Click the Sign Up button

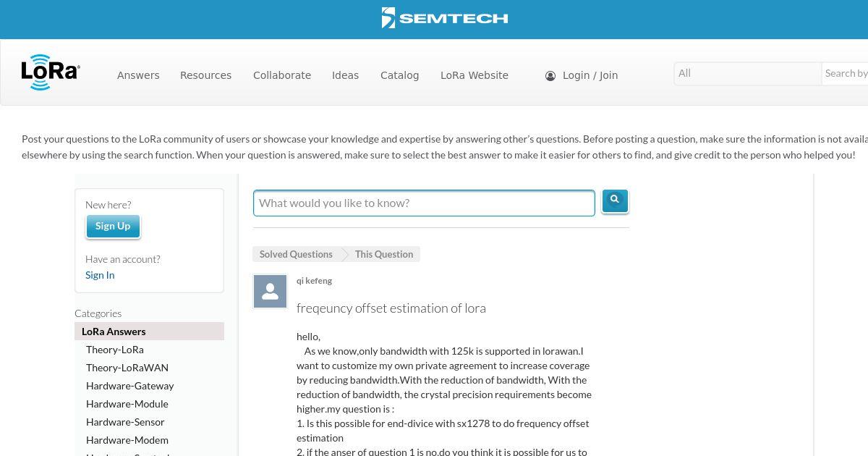point(113,226)
